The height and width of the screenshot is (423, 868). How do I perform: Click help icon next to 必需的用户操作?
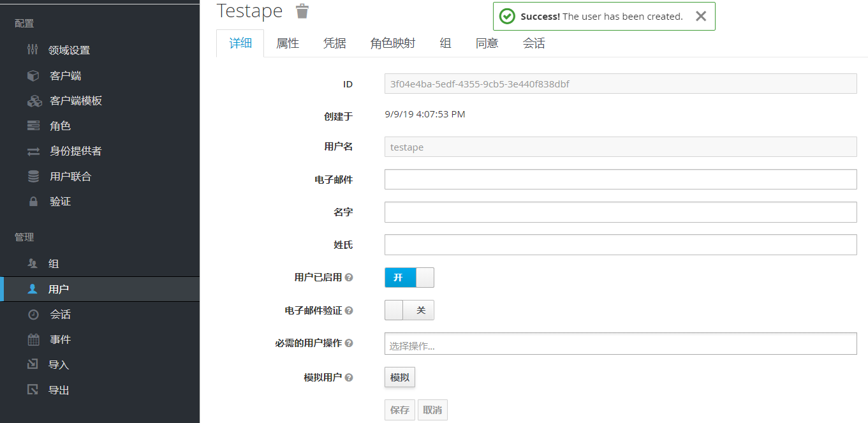[349, 343]
